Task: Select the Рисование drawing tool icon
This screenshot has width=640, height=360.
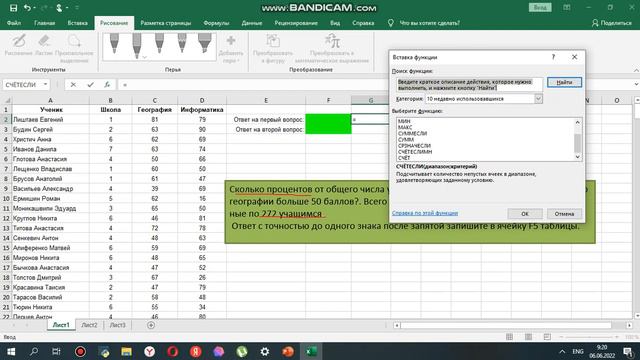Action: [18, 41]
